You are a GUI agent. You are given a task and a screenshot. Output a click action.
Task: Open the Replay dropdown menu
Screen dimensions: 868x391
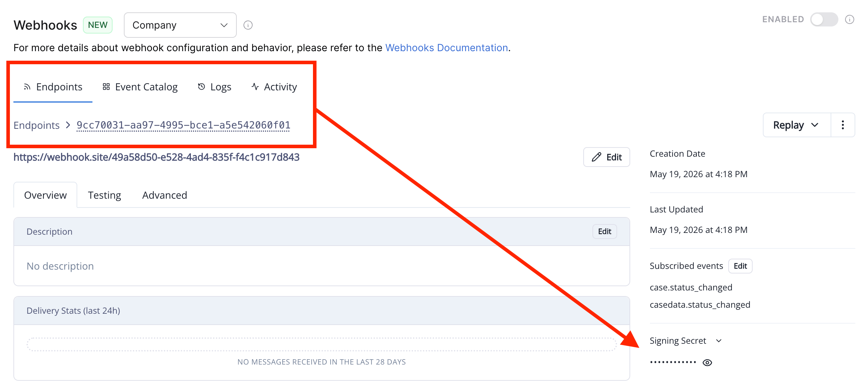[796, 125]
